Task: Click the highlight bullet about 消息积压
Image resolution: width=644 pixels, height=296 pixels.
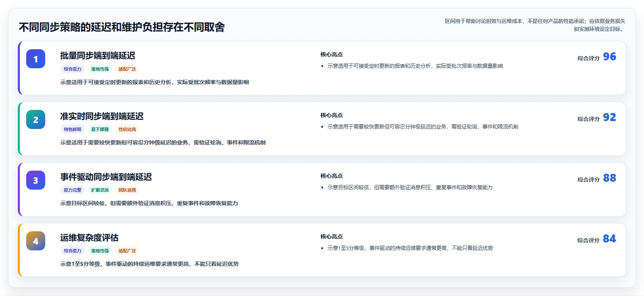Action: click(x=410, y=187)
